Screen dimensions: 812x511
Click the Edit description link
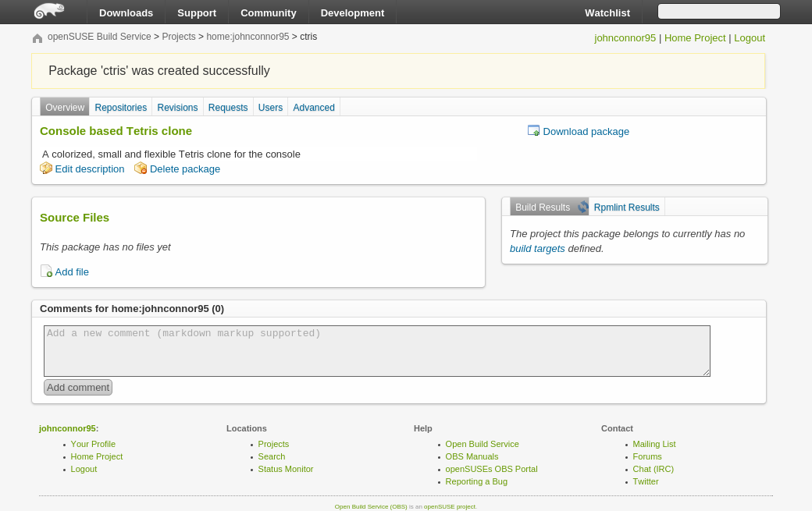click(x=90, y=169)
